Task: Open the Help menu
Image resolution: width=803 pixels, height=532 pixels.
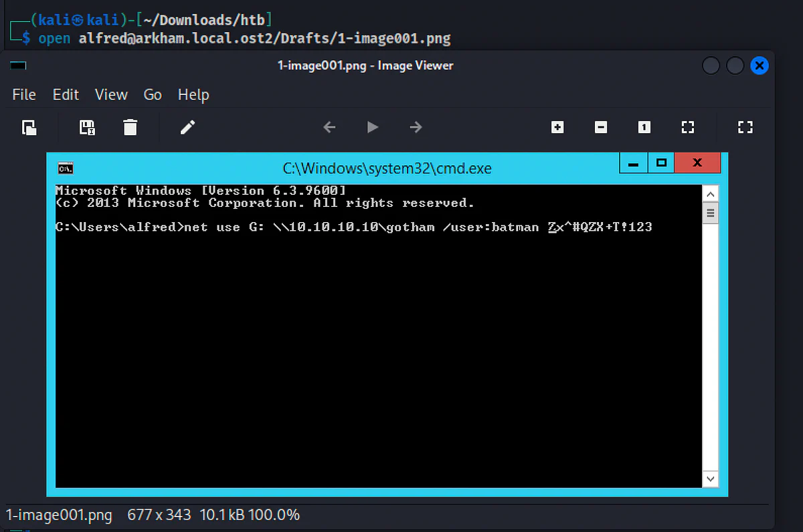Action: [x=193, y=95]
